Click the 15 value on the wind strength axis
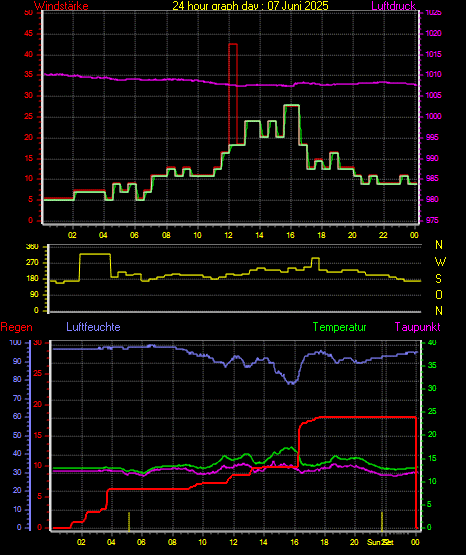Viewport: 466px width, 555px height. point(28,158)
